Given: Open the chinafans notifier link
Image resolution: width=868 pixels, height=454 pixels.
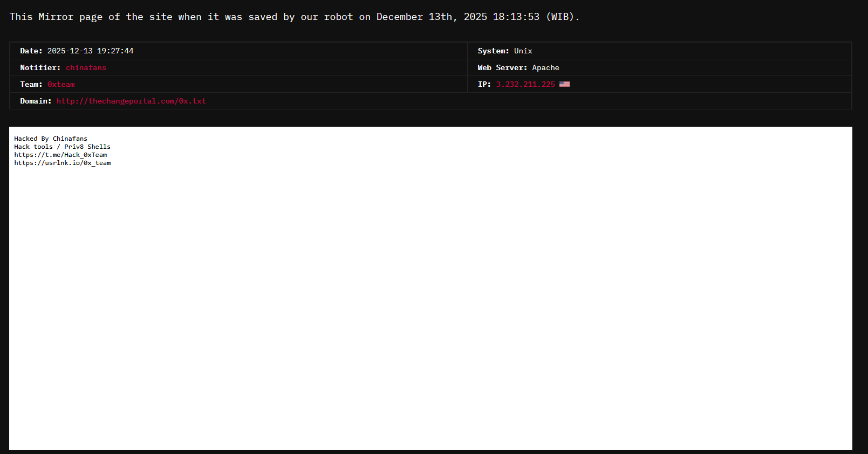Looking at the screenshot, I should [x=86, y=67].
